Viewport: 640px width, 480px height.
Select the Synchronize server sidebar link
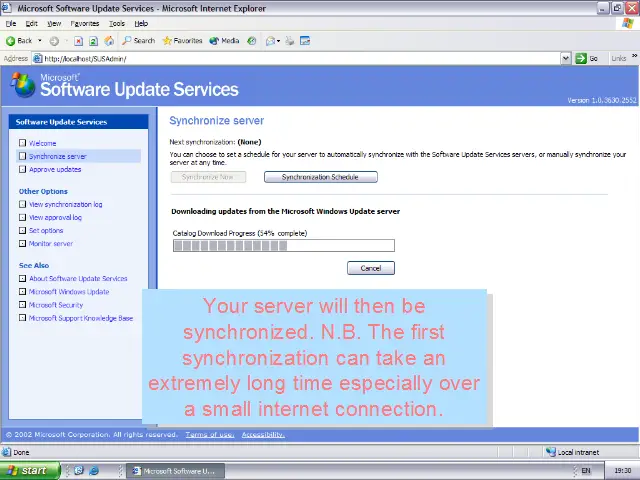[x=58, y=156]
